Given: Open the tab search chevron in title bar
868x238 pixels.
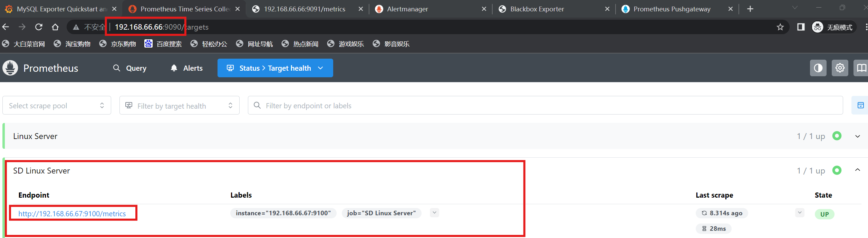Looking at the screenshot, I should [795, 8].
